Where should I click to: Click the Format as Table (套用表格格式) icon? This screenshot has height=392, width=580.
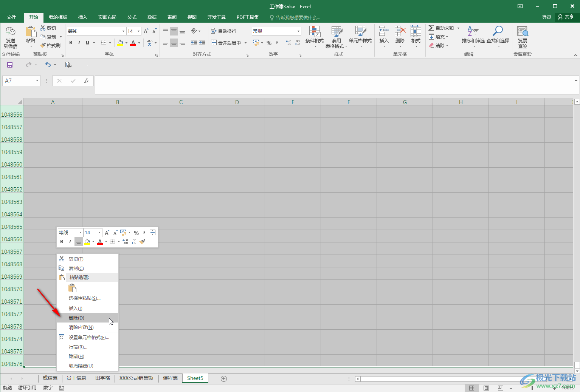coord(337,32)
